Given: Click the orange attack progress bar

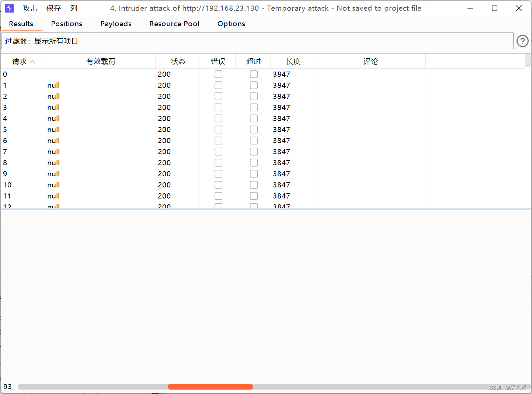Looking at the screenshot, I should tap(210, 387).
